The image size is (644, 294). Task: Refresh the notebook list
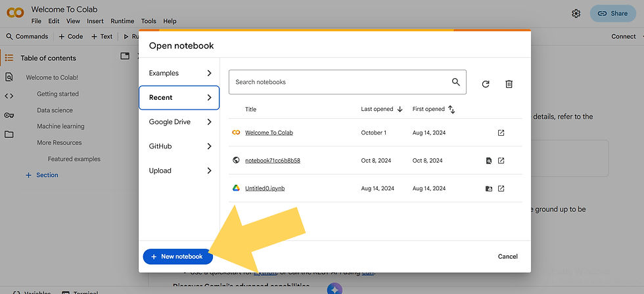tap(486, 84)
